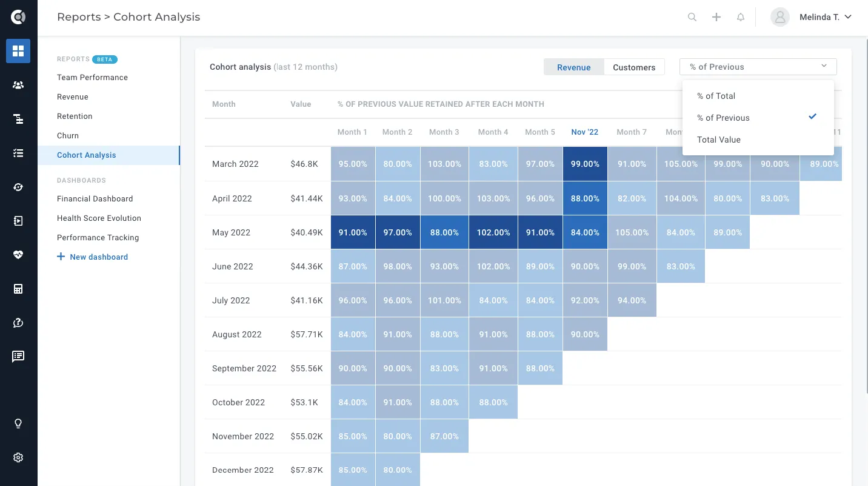This screenshot has height=486, width=868.
Task: Open the task checklist sidebar icon
Action: (18, 153)
